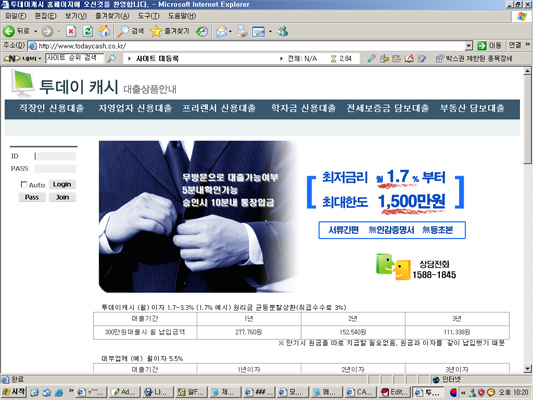
Task: Click the Login button
Action: (62, 184)
